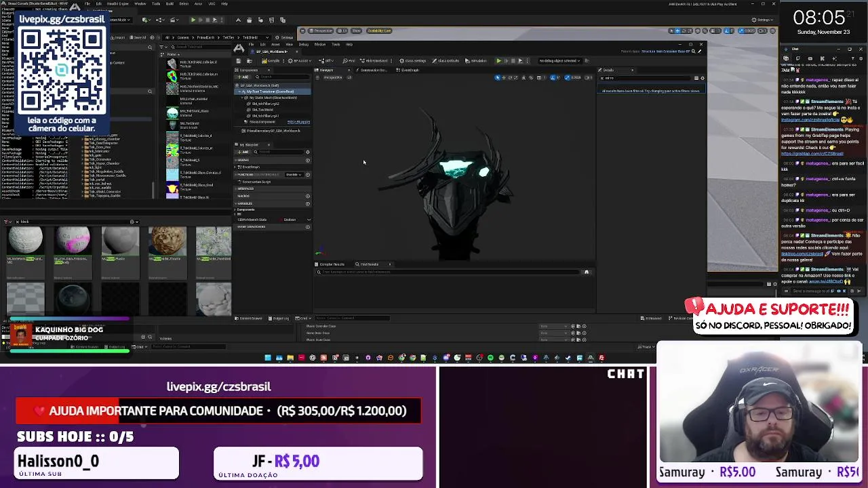
Task: Open Details panel settings gear
Action: 702,78
